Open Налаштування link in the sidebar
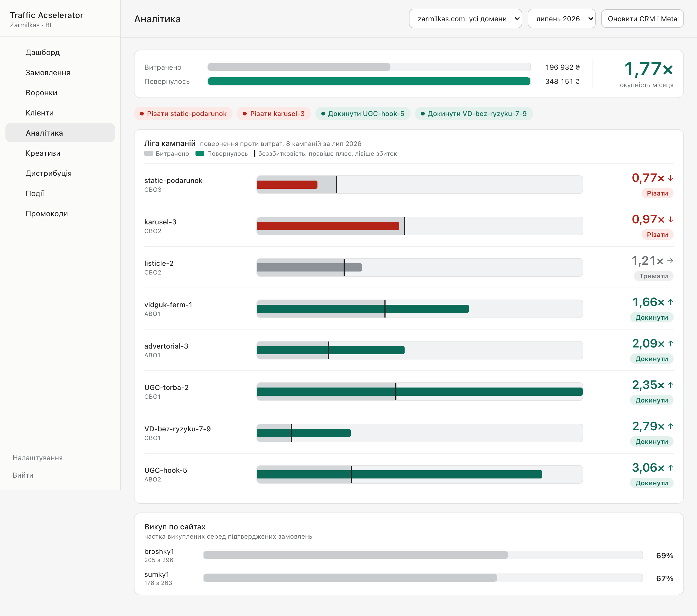Image resolution: width=697 pixels, height=616 pixels. click(x=38, y=458)
